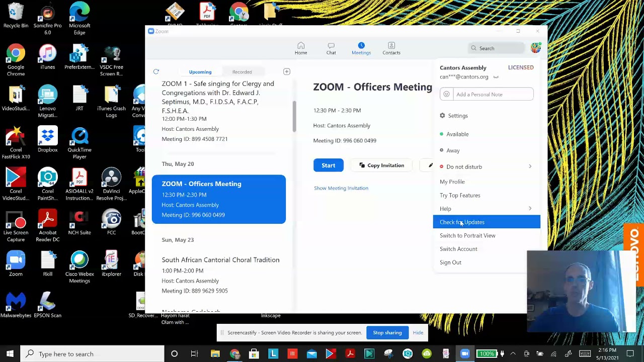Screen dimensions: 644x362
Task: Click the meetings list scrollbar
Action: click(294, 117)
